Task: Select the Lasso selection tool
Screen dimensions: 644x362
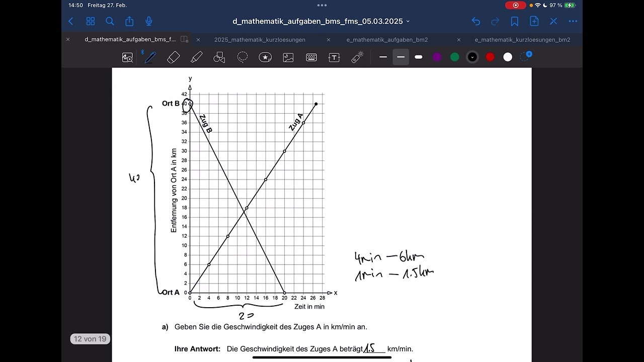Action: (x=243, y=57)
